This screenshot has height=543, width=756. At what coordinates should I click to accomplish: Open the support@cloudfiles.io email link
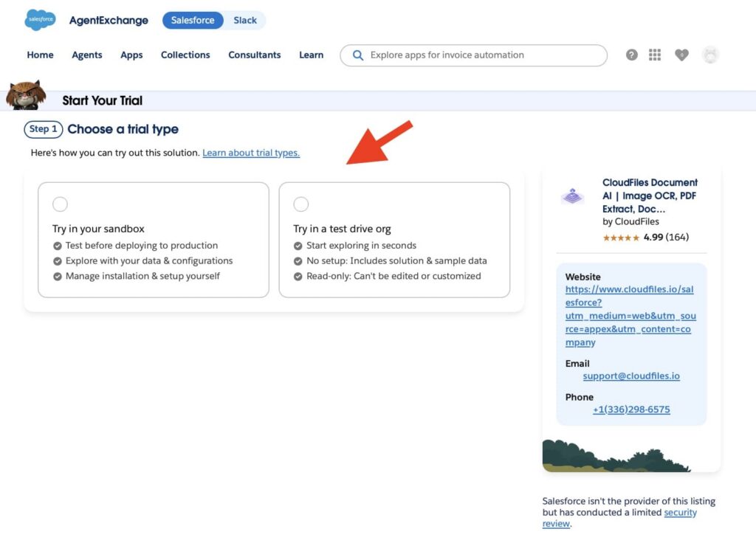pos(631,376)
